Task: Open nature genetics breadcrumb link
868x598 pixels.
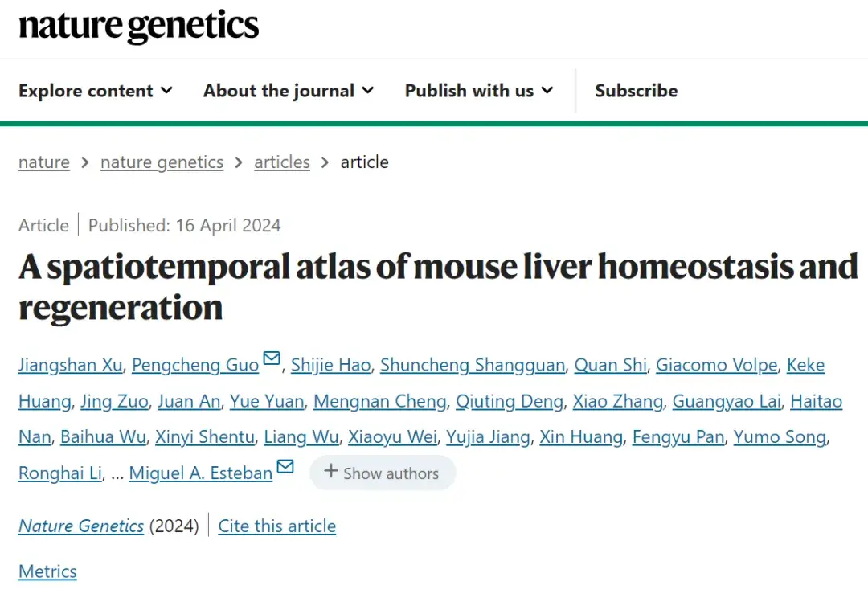Action: [162, 162]
